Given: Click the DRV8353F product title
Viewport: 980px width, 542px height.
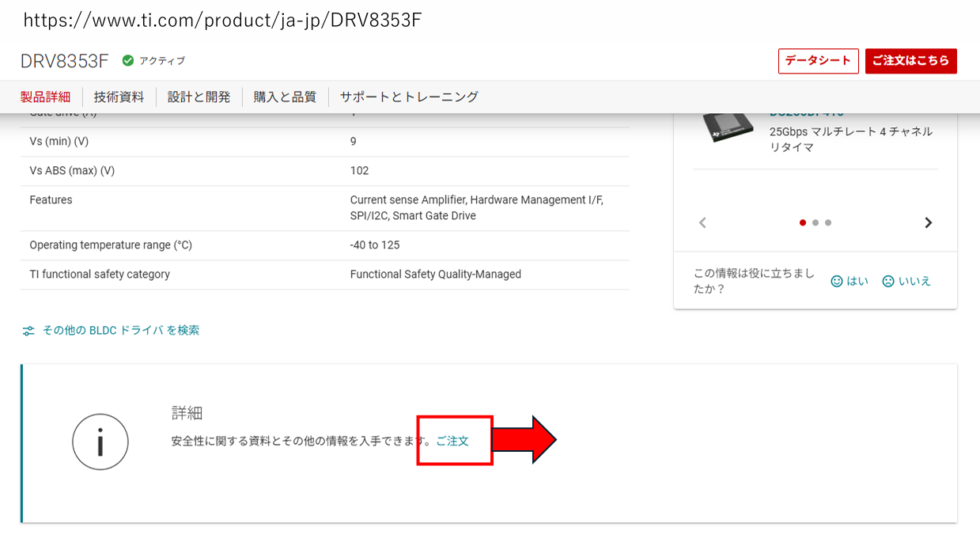Looking at the screenshot, I should (x=66, y=61).
